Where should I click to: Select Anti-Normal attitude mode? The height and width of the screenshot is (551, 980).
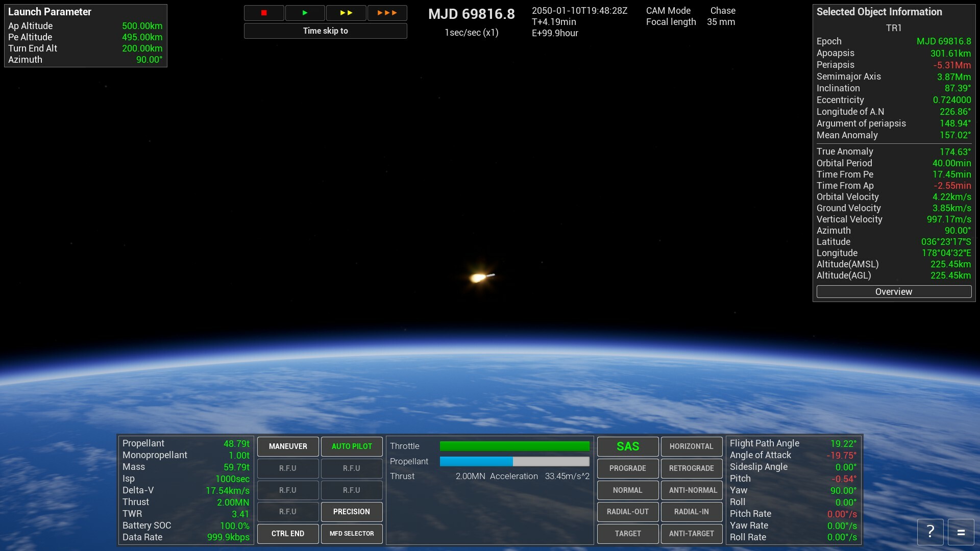click(692, 490)
